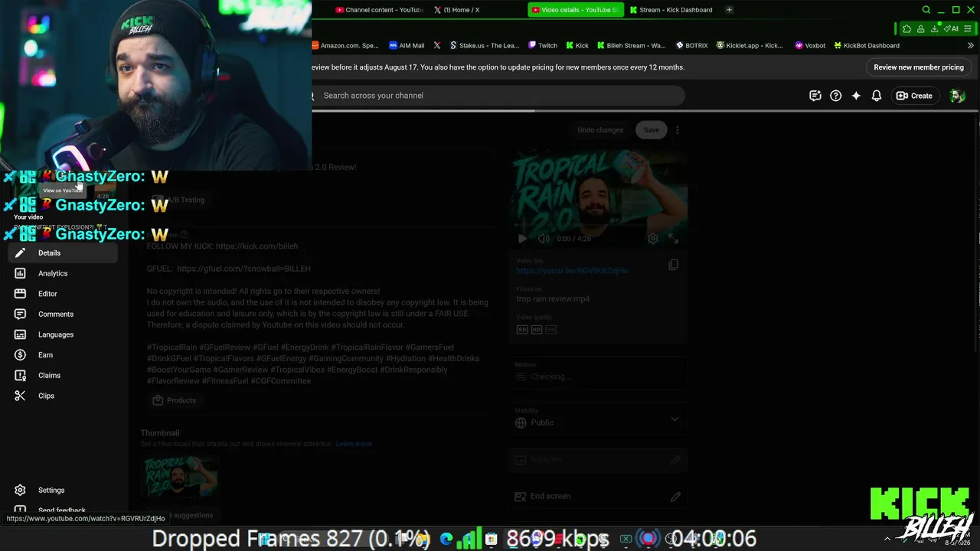Open the X bookmark icon
This screenshot has height=551, width=980.
[x=437, y=45]
